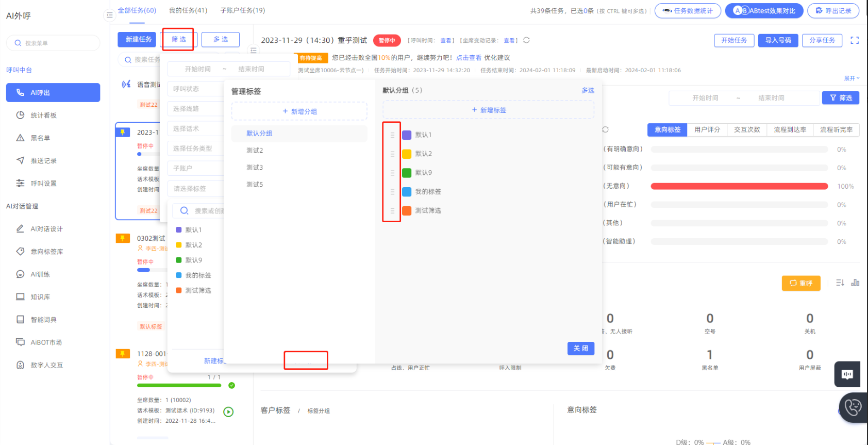Open the 选择线路 dropdown filter
The width and height of the screenshot is (868, 445).
[x=195, y=109]
